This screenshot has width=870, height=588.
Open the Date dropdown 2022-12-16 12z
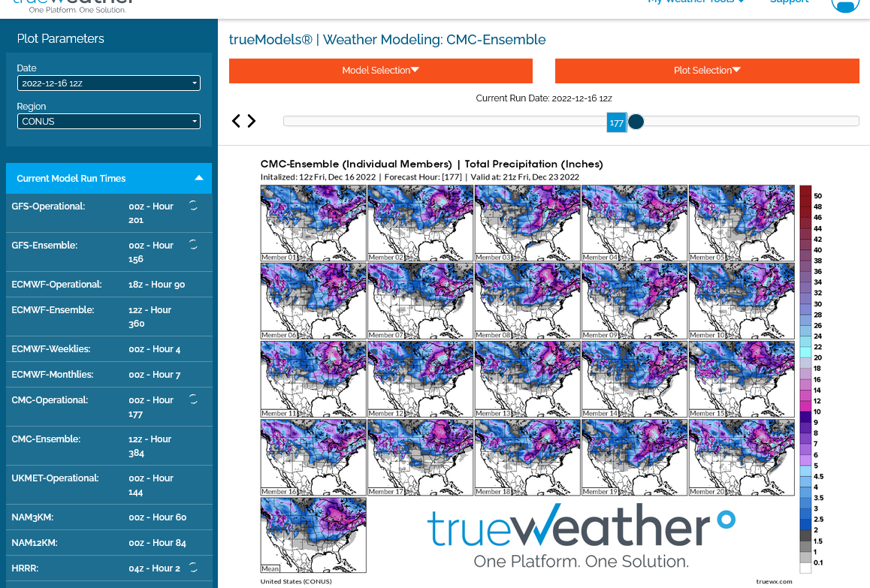click(109, 83)
